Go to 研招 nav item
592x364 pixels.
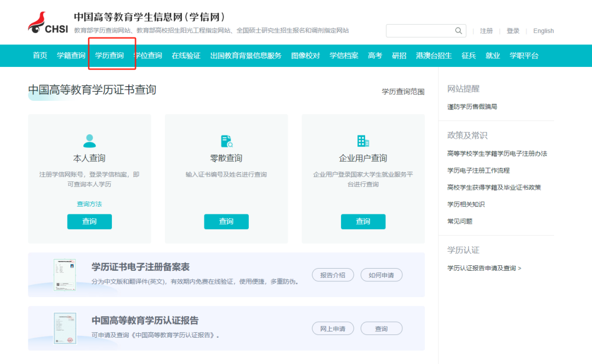(x=399, y=55)
